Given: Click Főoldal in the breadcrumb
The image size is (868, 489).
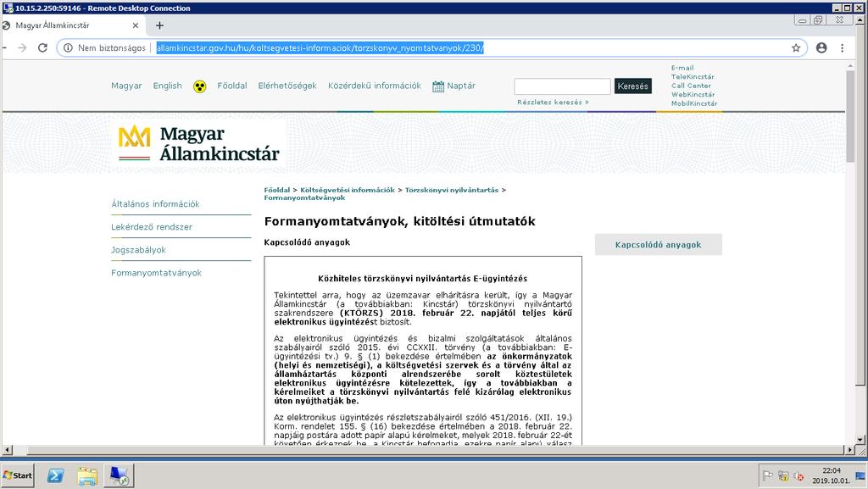Looking at the screenshot, I should tap(277, 190).
